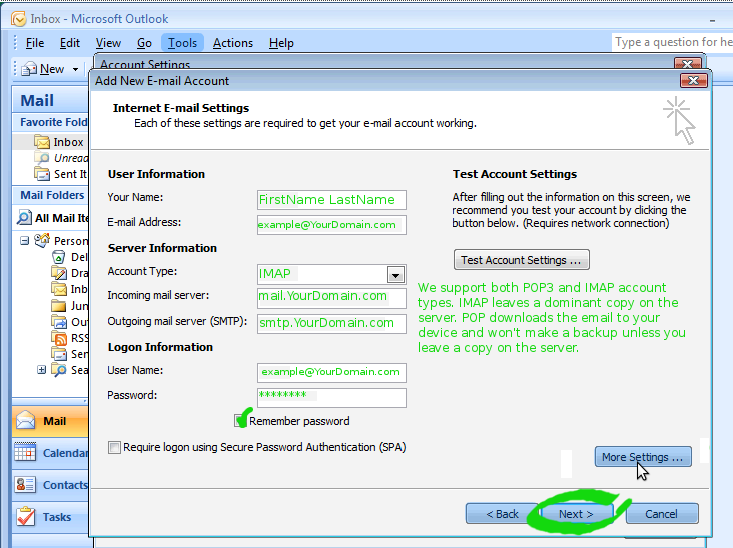
Task: Open the Edit menu
Action: [x=70, y=43]
